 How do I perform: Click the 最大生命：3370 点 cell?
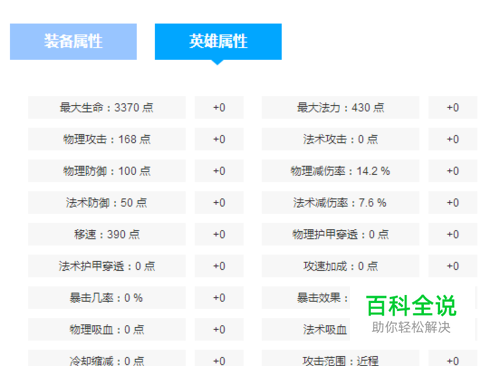tap(107, 107)
